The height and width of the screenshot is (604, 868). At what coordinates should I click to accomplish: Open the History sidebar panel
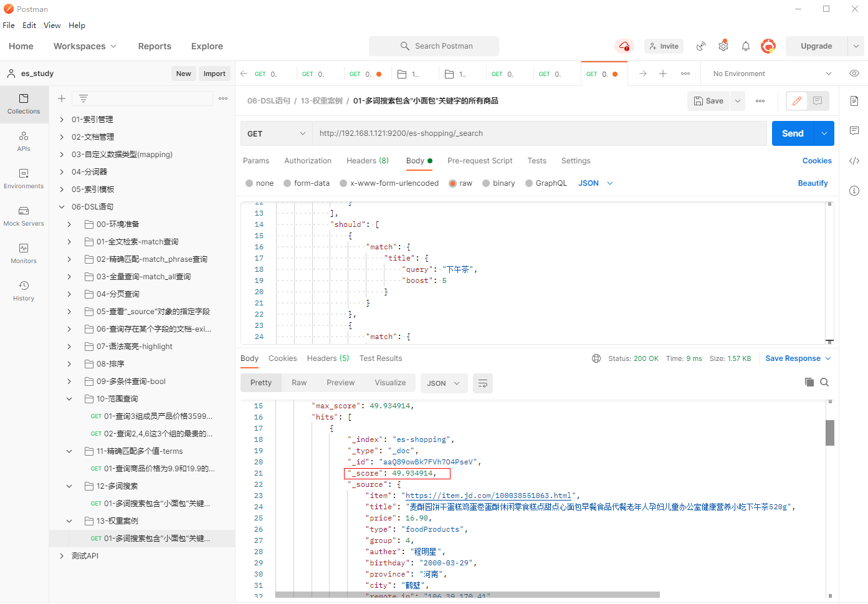[24, 290]
